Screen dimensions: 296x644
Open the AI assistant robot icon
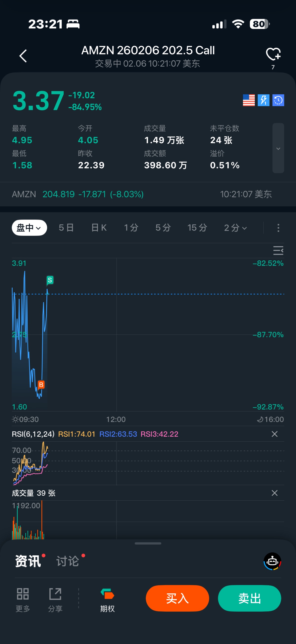[x=272, y=561]
